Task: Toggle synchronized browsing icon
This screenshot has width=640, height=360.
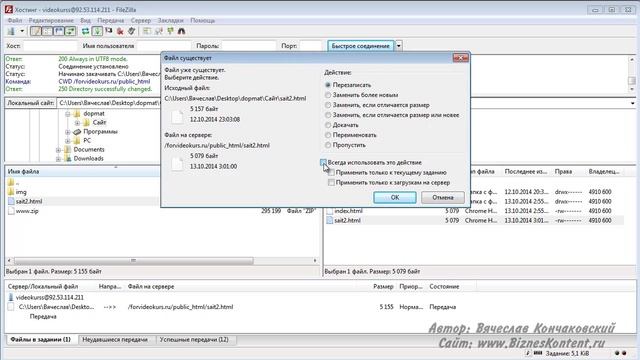Action: 170,31
